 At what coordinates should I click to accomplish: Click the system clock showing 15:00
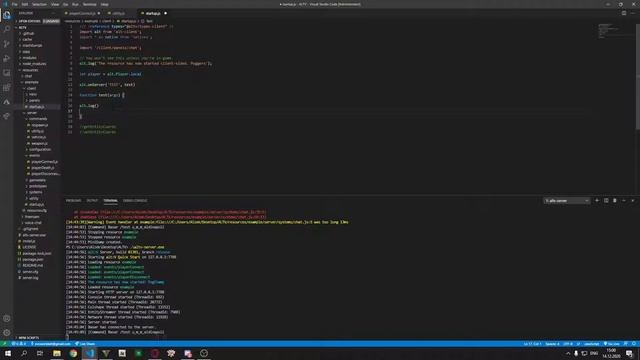click(611, 353)
